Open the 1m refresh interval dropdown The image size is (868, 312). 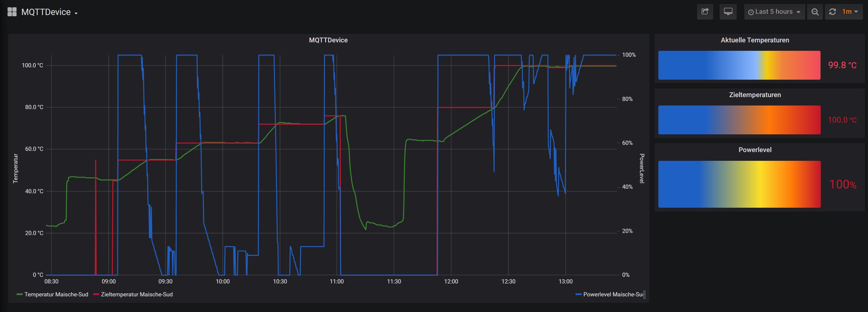click(x=850, y=12)
